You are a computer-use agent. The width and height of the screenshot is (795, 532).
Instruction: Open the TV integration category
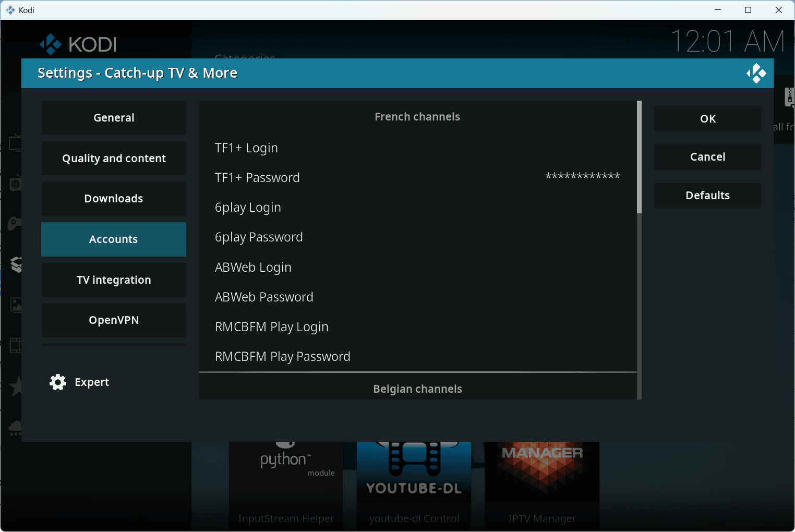click(x=114, y=280)
